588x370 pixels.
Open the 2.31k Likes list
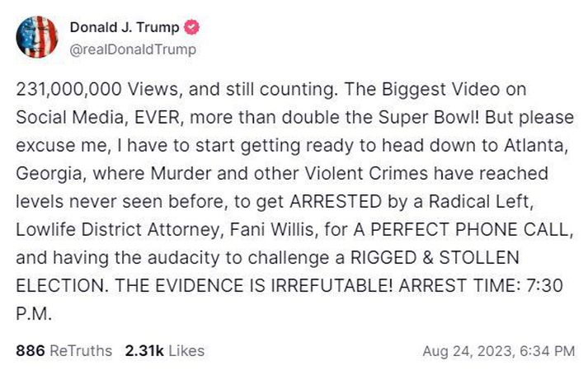click(x=165, y=351)
